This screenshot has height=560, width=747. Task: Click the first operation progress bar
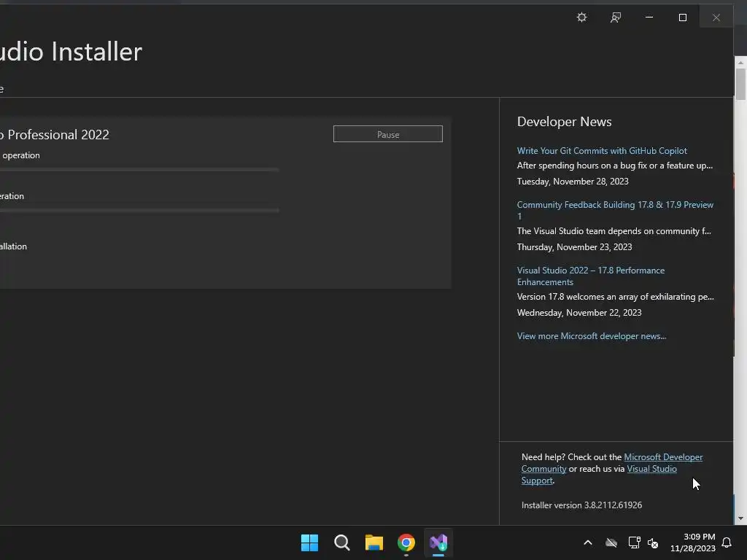(x=139, y=169)
